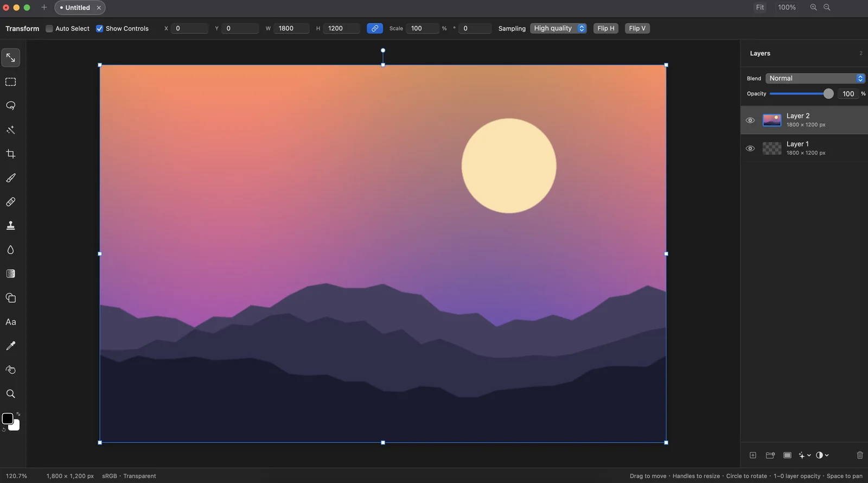Hide Layer 1 with its eye icon
Screen dimensions: 868x483
[x=750, y=149]
